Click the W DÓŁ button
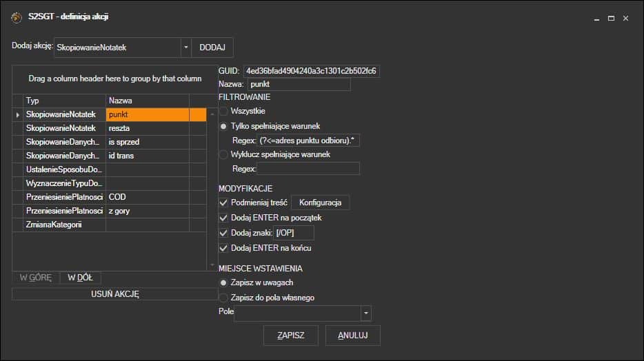Viewport: 644px width, 361px height. coord(80,278)
